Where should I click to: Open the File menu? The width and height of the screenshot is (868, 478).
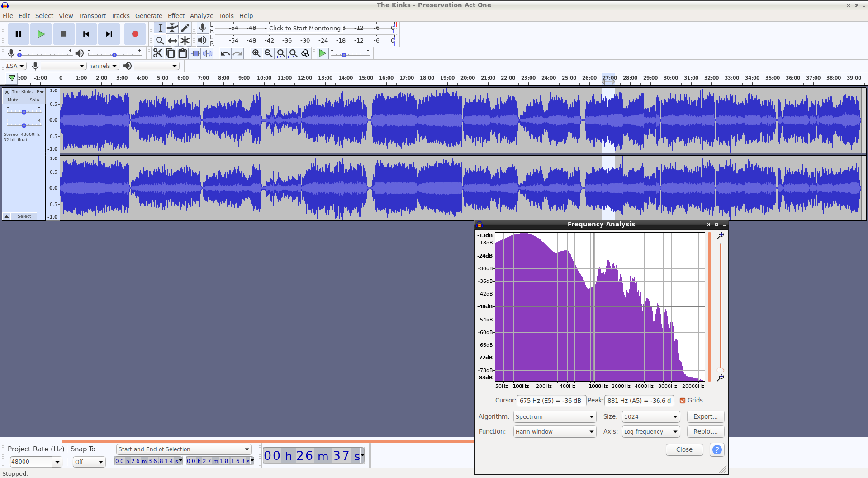pos(8,16)
